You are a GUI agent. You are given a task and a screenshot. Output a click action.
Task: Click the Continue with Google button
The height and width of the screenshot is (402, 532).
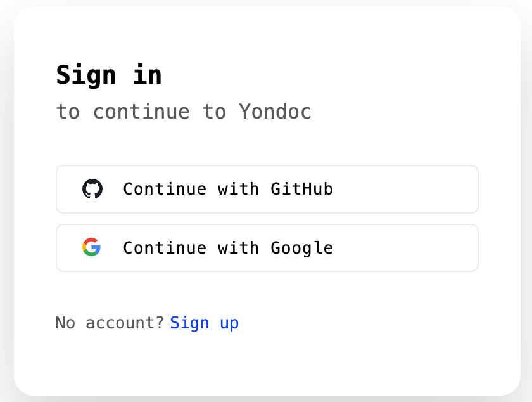pyautogui.click(x=267, y=248)
